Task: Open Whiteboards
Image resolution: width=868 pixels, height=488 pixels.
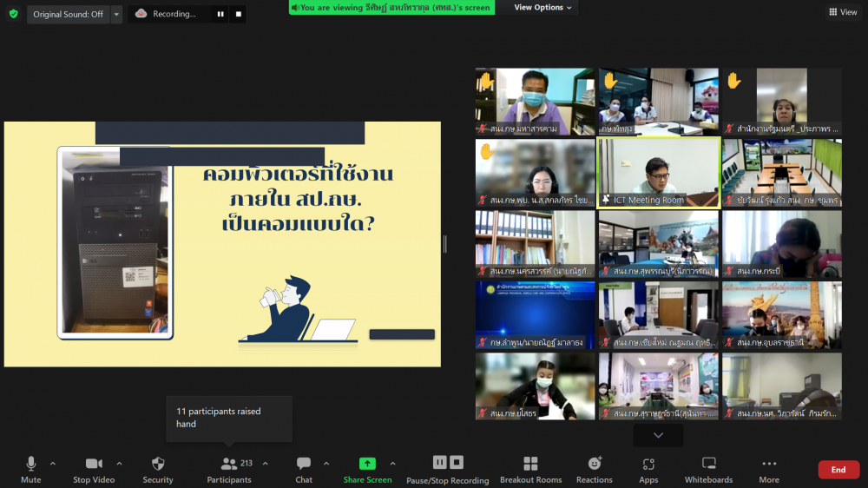Action: 709,469
